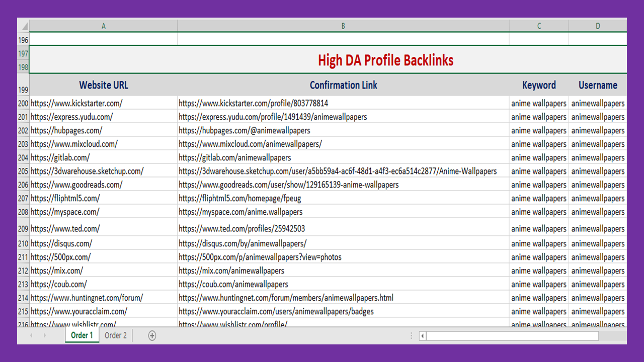Viewport: 644px width, 362px height.
Task: Select row 200 header
Action: click(23, 104)
